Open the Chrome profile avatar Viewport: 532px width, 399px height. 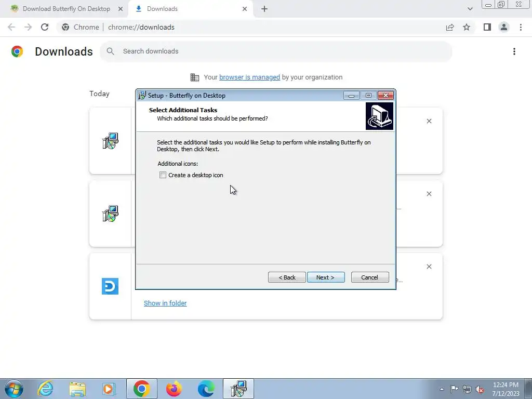pos(504,27)
